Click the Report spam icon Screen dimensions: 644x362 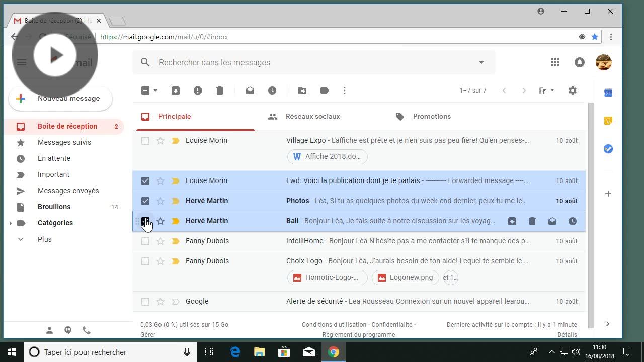pyautogui.click(x=198, y=90)
